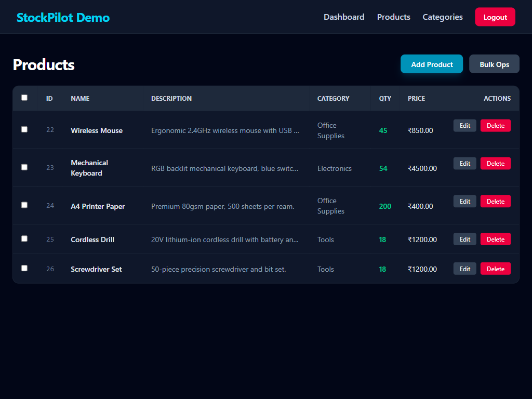Delete the Screwdriver Set product
The height and width of the screenshot is (399, 532).
[x=495, y=269]
